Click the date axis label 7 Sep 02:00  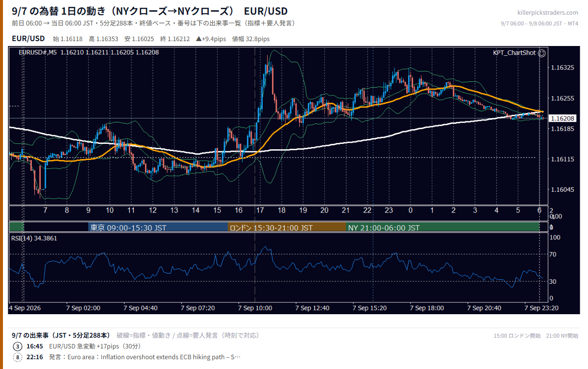pyautogui.click(x=83, y=308)
